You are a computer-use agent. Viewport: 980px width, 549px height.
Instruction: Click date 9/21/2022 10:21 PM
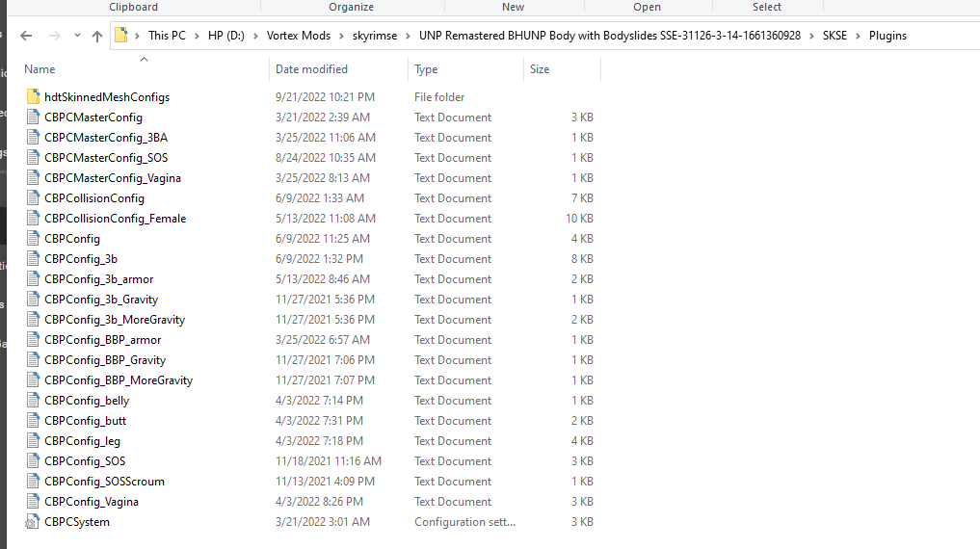(x=325, y=97)
